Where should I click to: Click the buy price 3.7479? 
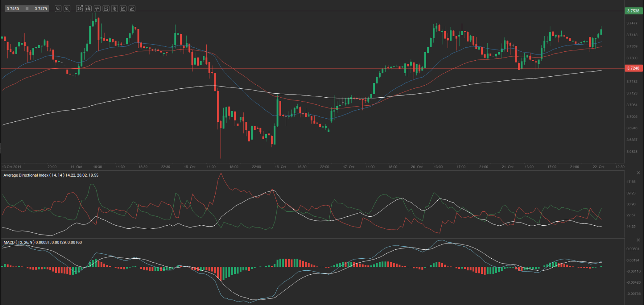pos(41,9)
